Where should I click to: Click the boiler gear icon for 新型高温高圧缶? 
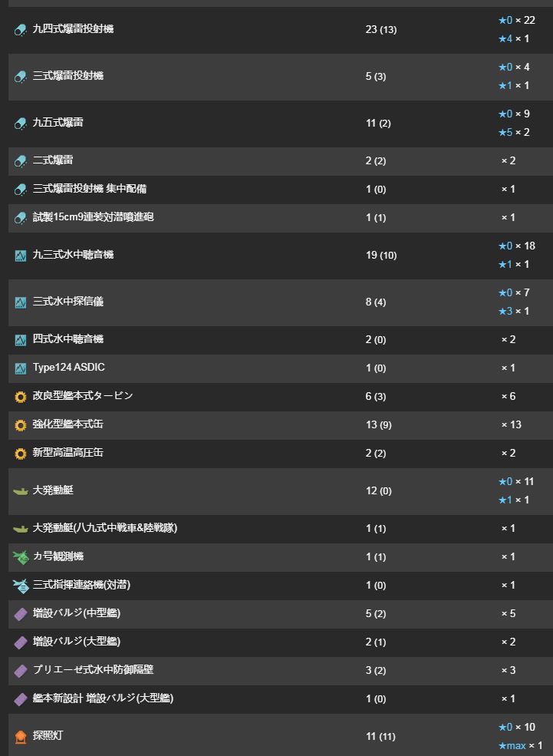(20, 454)
